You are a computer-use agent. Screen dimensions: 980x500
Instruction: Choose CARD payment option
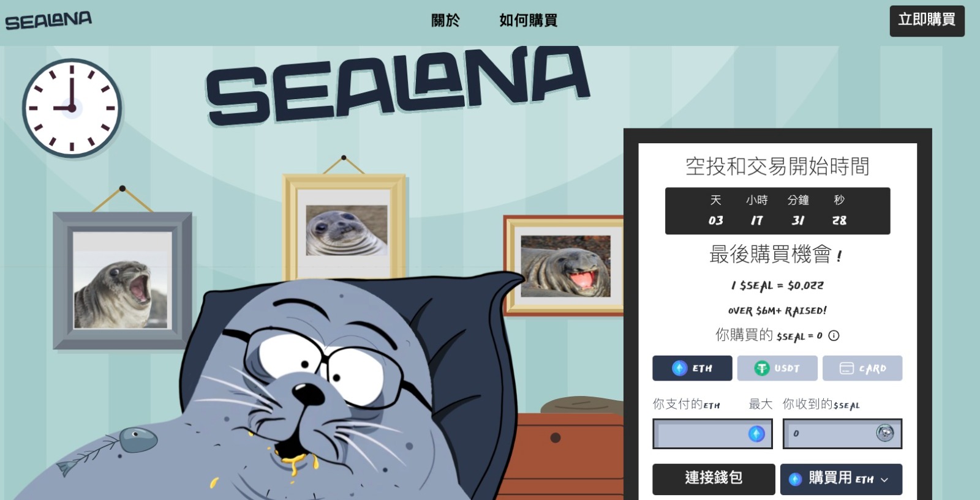[x=862, y=368]
